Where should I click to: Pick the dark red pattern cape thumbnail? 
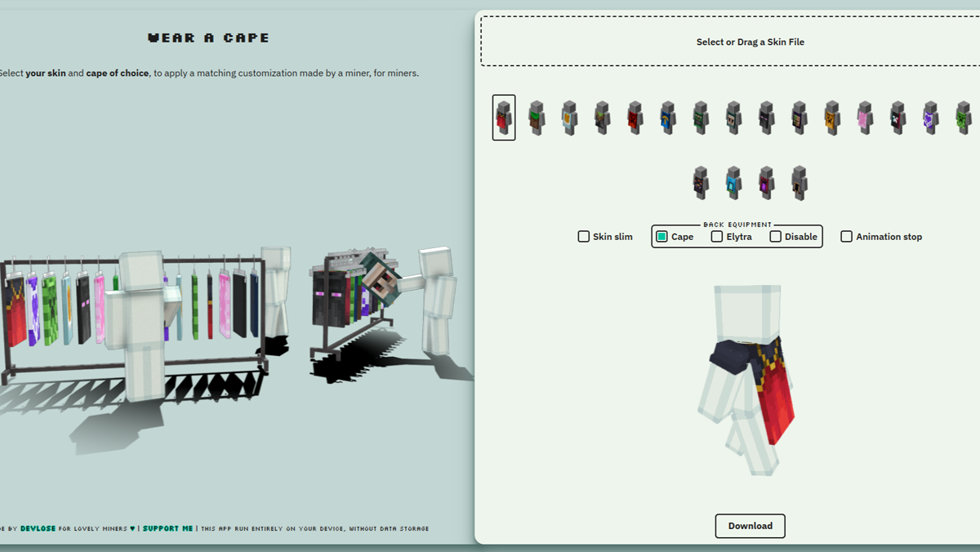click(x=635, y=117)
